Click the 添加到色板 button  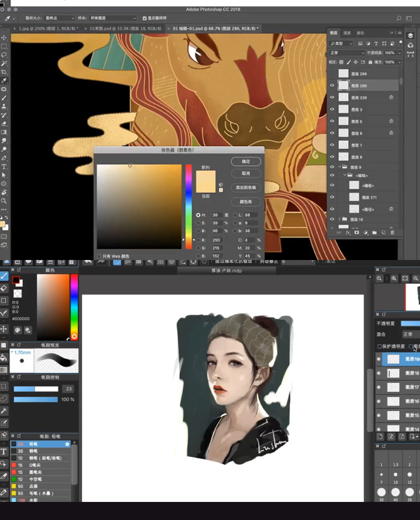pos(246,187)
